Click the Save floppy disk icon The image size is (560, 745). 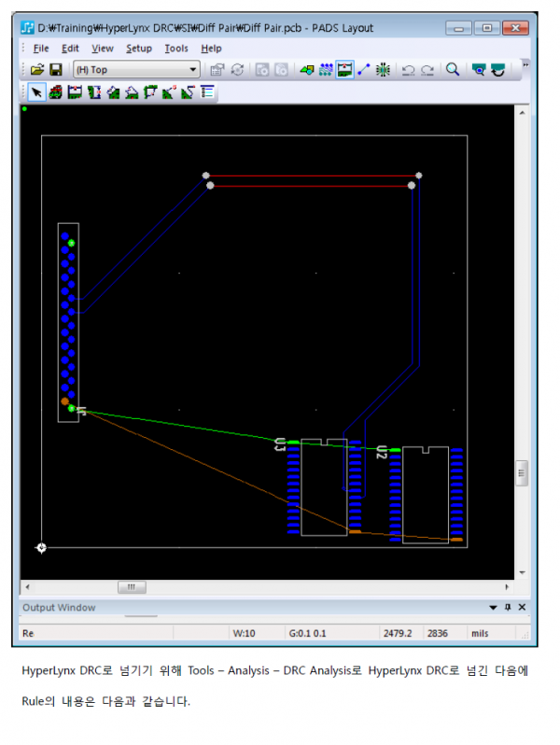click(55, 70)
